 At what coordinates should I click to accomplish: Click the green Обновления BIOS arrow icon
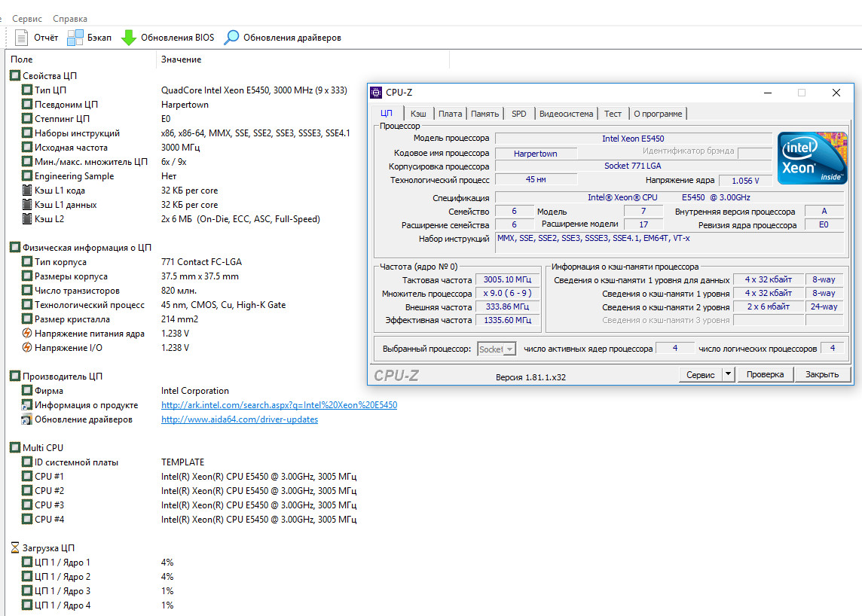coord(129,37)
